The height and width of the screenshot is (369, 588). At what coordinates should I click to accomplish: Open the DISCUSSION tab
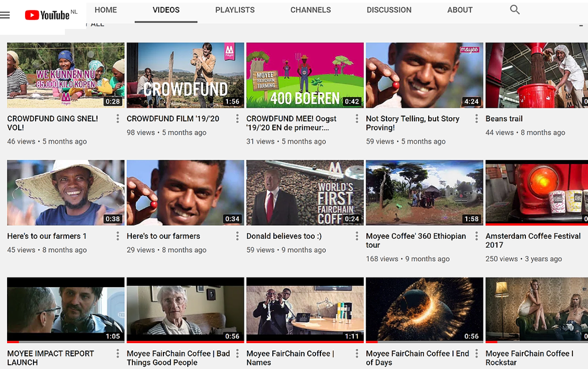[x=389, y=10]
